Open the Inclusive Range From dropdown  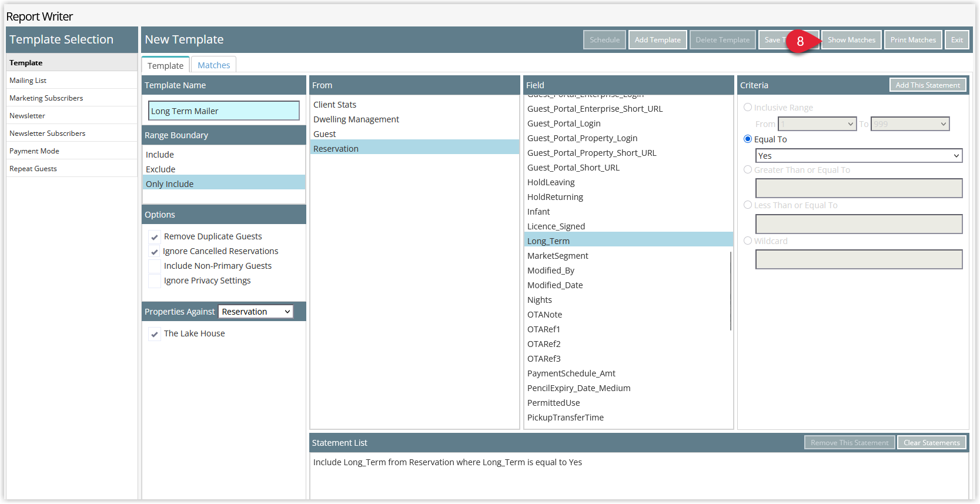pos(817,124)
